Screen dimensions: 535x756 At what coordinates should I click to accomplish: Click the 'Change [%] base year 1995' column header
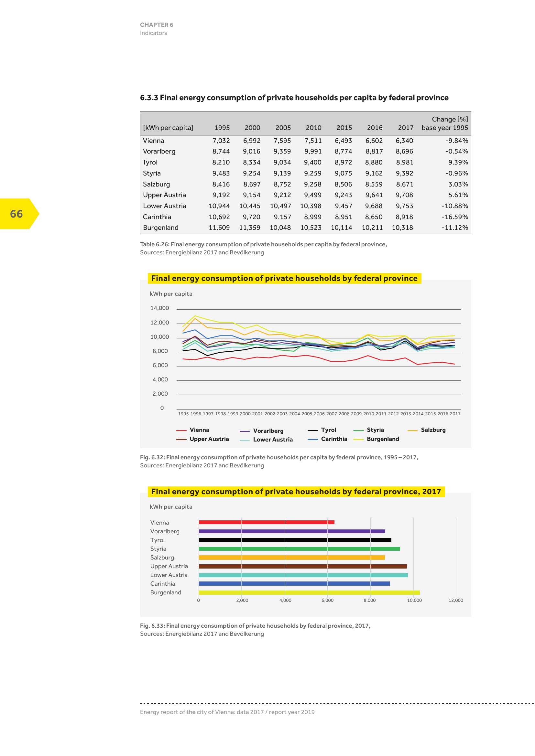coord(444,123)
